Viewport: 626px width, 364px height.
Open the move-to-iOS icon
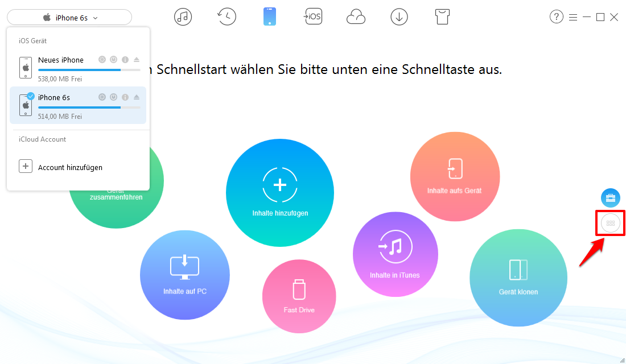pos(312,16)
